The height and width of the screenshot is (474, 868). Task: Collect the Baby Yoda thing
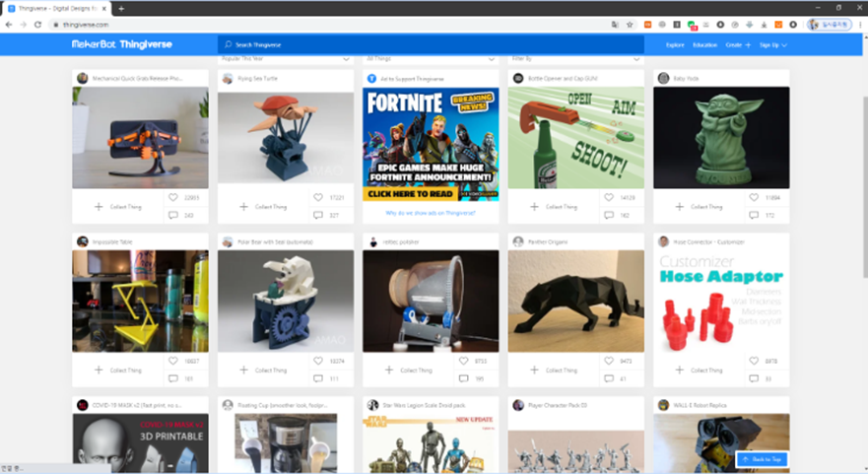699,207
